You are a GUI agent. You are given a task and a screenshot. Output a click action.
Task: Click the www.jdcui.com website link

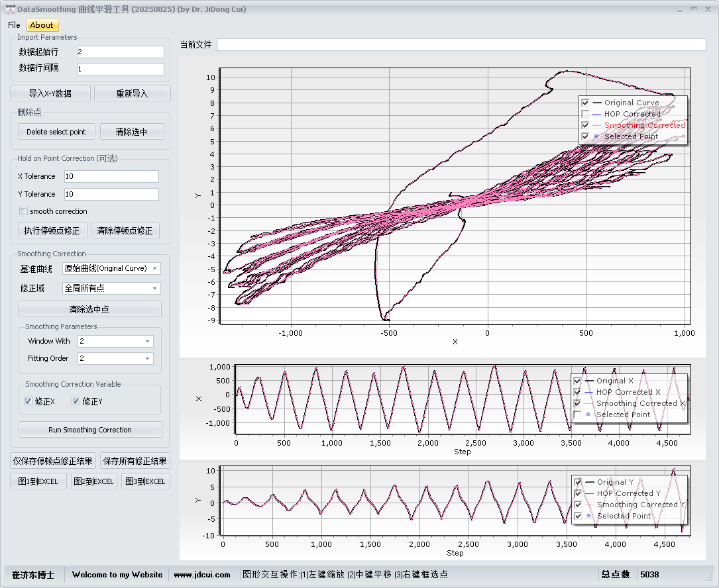tap(202, 575)
